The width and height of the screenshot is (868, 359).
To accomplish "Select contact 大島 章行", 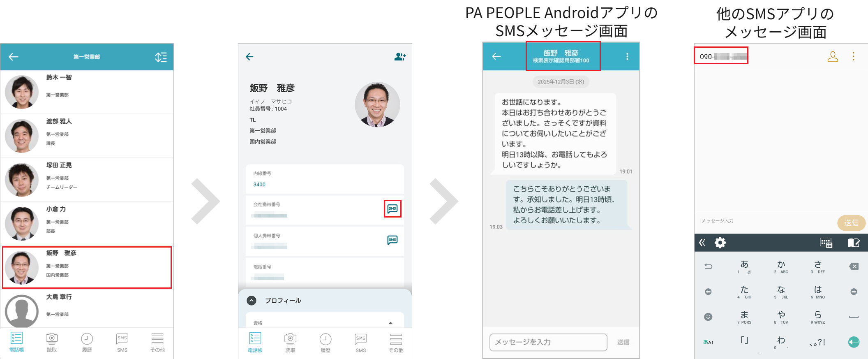I will pyautogui.click(x=87, y=309).
